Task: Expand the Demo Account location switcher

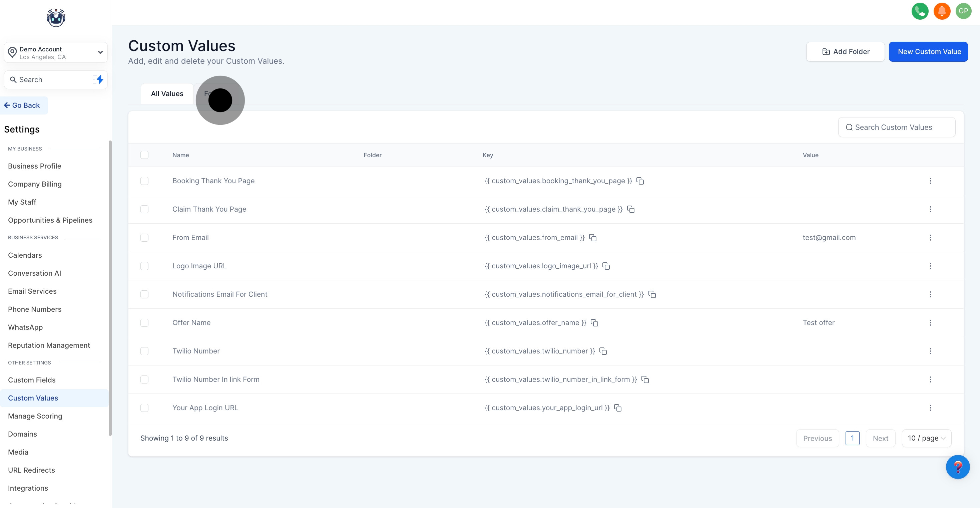Action: (x=56, y=52)
